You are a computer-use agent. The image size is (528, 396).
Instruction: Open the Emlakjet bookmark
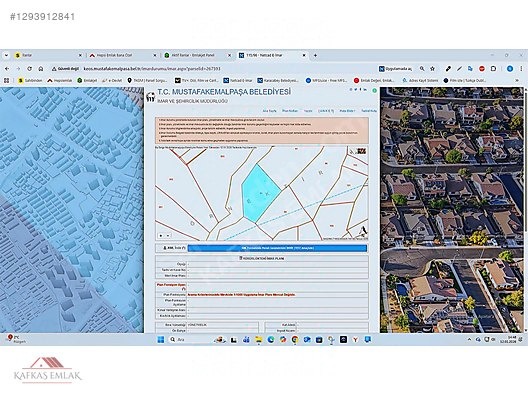click(87, 80)
